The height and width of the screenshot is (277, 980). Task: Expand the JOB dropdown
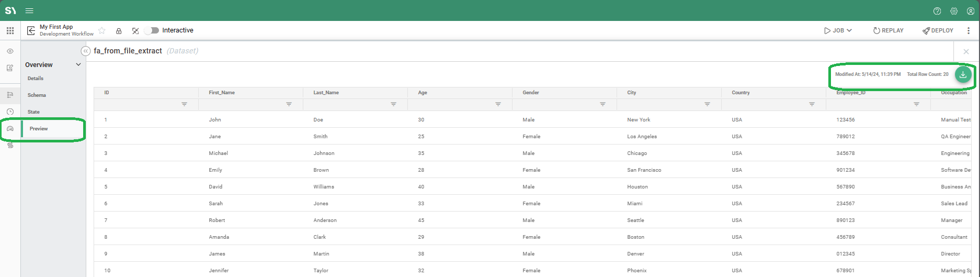pos(838,30)
